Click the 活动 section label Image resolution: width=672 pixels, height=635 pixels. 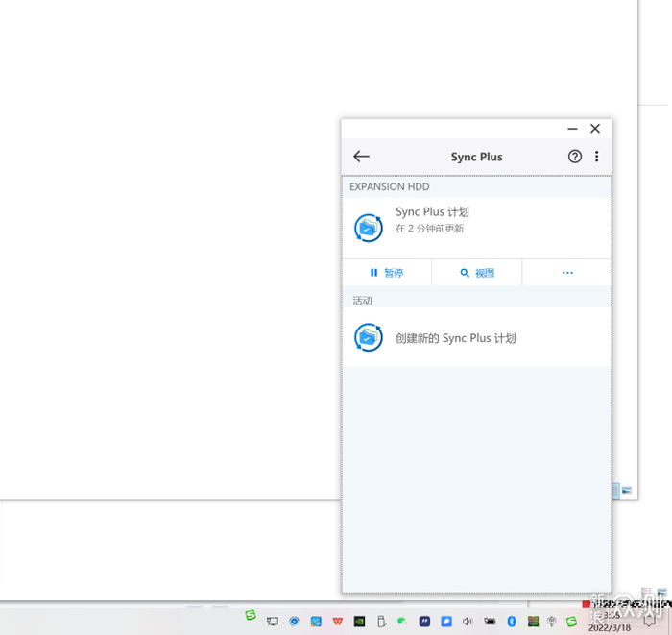click(x=362, y=301)
